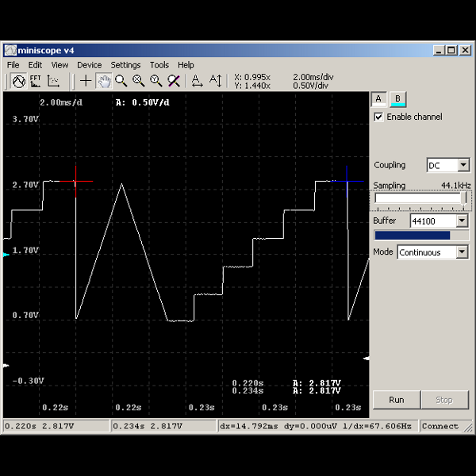Close the miniscope window
Screen dimensions: 476x476
(x=466, y=50)
